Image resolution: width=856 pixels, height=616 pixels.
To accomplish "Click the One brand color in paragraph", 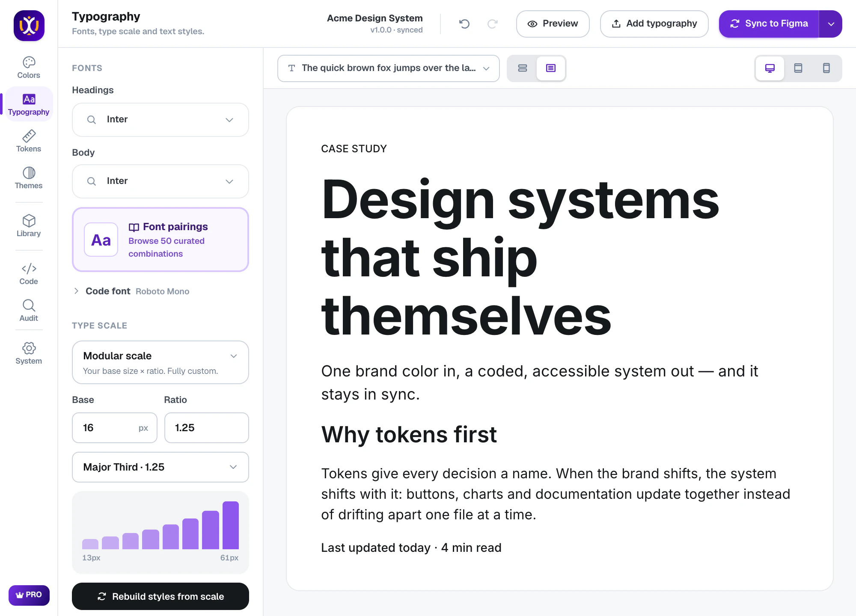I will (x=540, y=382).
